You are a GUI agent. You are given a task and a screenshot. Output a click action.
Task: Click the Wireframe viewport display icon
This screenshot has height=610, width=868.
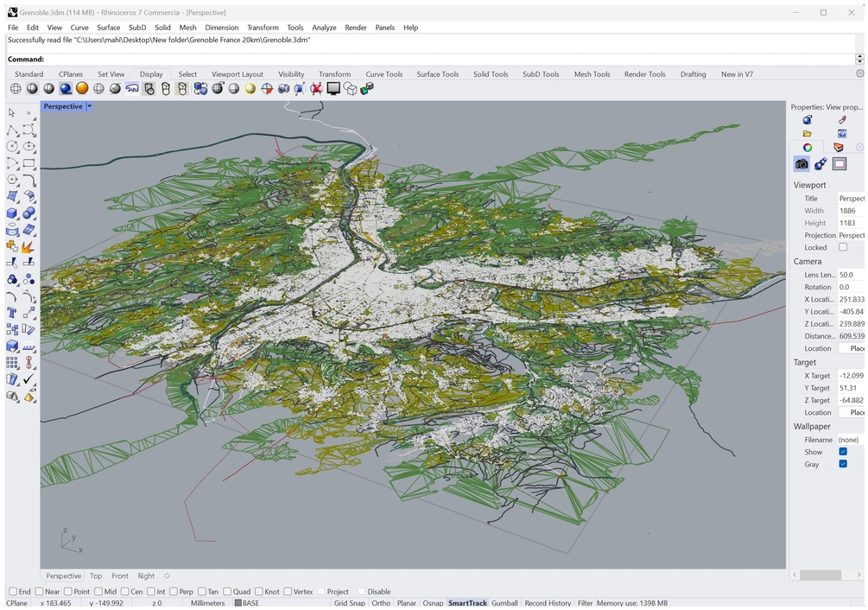tap(16, 89)
